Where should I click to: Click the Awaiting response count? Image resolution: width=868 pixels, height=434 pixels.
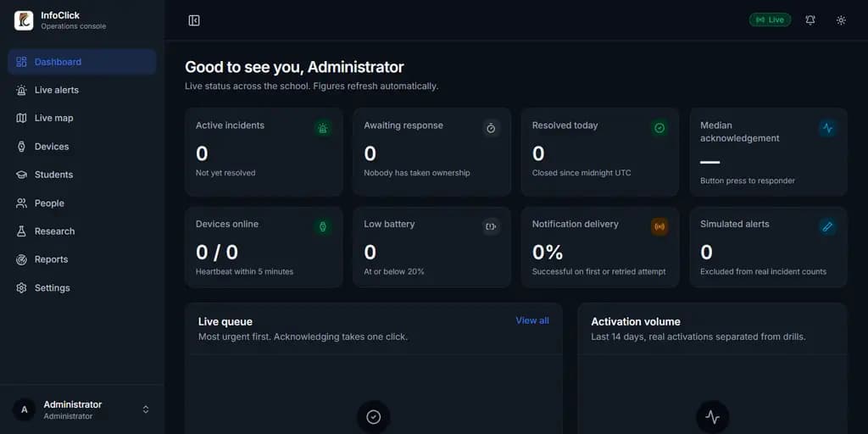pyautogui.click(x=370, y=153)
